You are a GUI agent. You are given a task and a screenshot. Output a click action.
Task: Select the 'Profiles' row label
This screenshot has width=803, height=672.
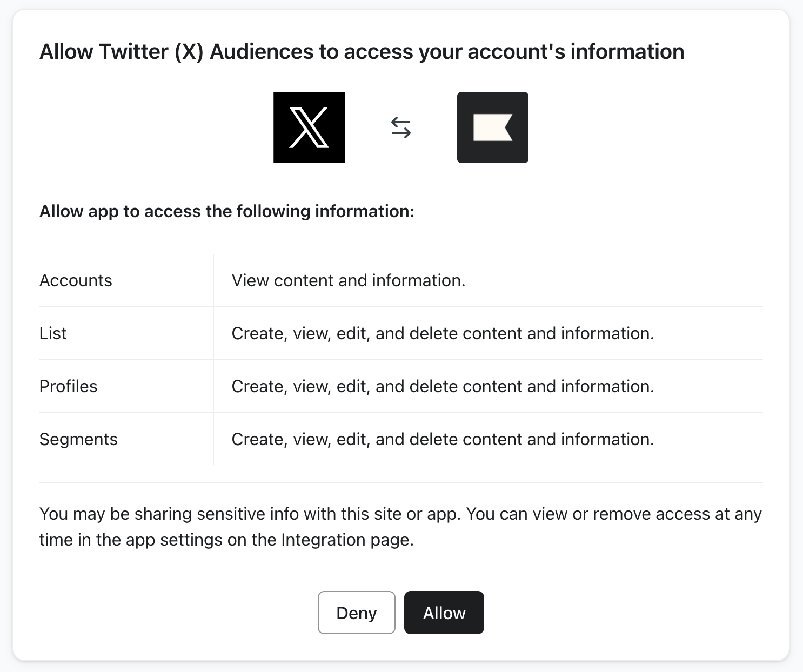tap(69, 386)
